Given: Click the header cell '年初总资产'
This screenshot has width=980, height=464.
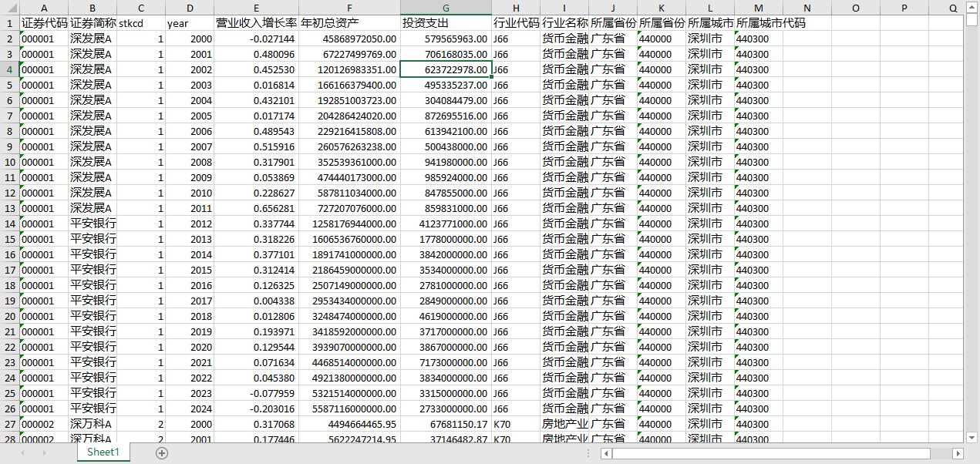Looking at the screenshot, I should point(349,23).
